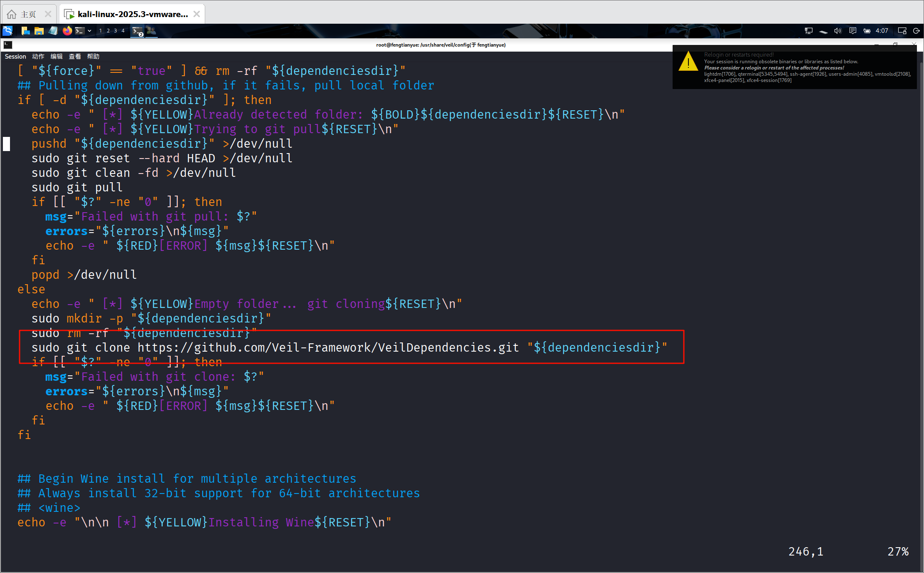The image size is (924, 573).
Task: Open the 查看 menu
Action: [75, 57]
